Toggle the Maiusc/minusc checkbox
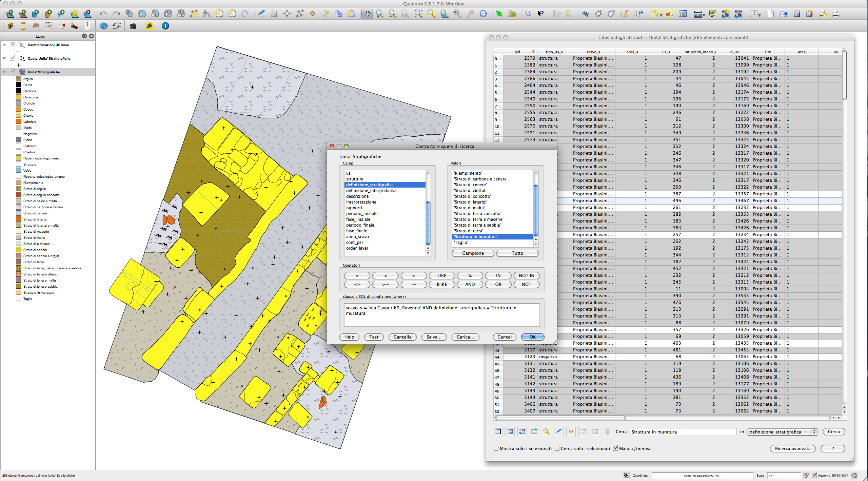The height and width of the screenshot is (481, 868). click(615, 448)
